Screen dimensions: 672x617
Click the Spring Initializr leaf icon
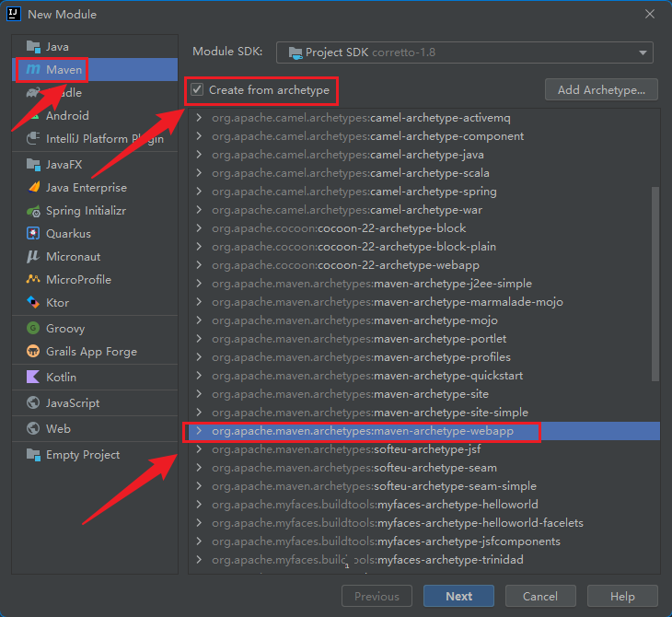tap(33, 211)
